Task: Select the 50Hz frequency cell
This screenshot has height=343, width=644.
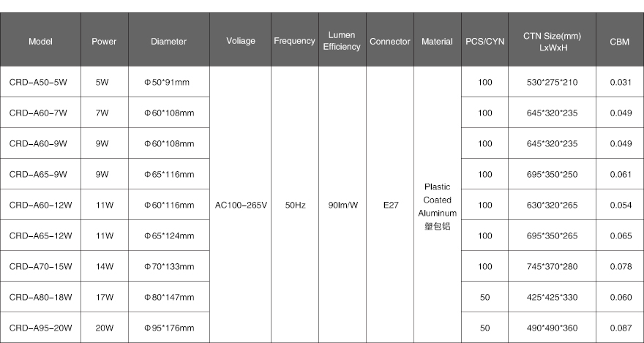Action: point(295,205)
